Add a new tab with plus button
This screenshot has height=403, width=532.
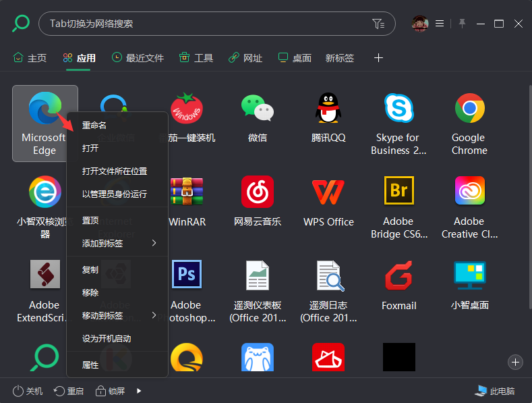click(378, 58)
